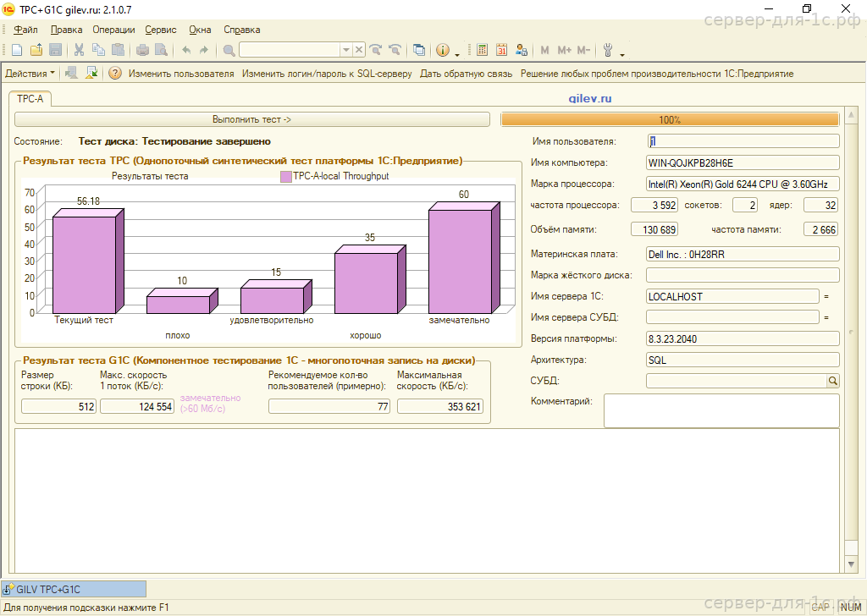Screen dimensions: 867x616
Task: Click into the Комментарий text field
Action: 721,410
